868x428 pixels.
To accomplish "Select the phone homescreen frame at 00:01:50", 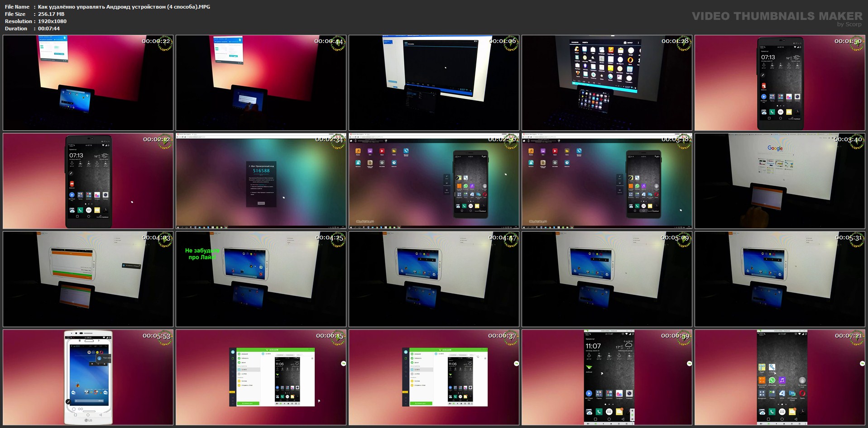I will pyautogui.click(x=780, y=83).
